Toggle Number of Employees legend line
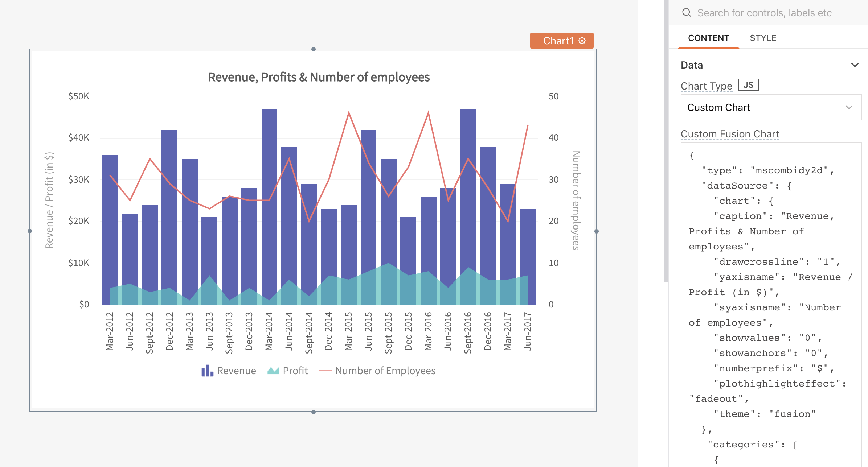The width and height of the screenshot is (868, 467). coord(325,371)
